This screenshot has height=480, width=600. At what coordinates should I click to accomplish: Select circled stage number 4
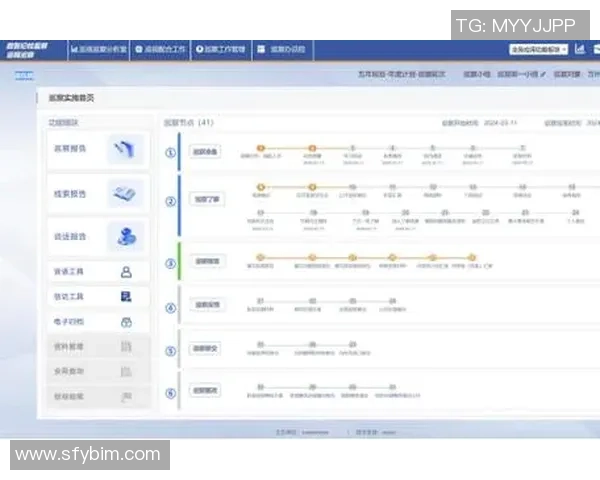pos(170,308)
